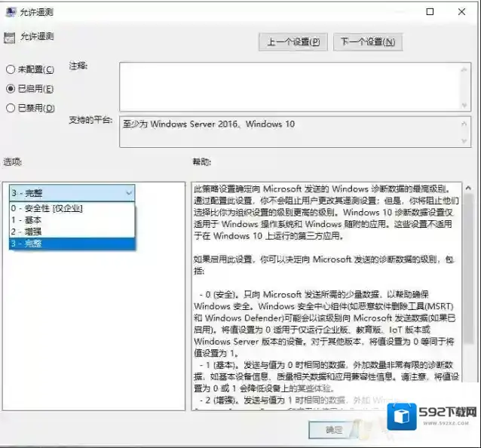Screen dimensions: 481x448
Task: Collapse the 3 - 完整 telemetry level dropdown
Action: pos(129,192)
